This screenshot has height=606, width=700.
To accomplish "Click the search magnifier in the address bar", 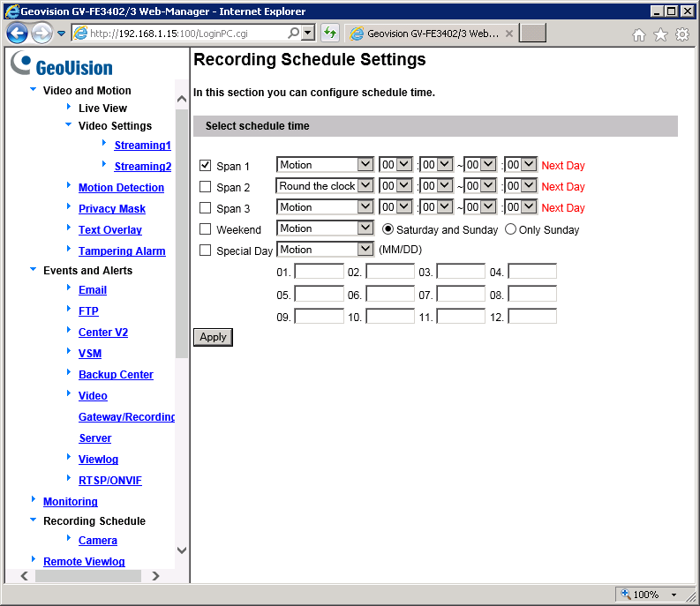I will pos(293,33).
